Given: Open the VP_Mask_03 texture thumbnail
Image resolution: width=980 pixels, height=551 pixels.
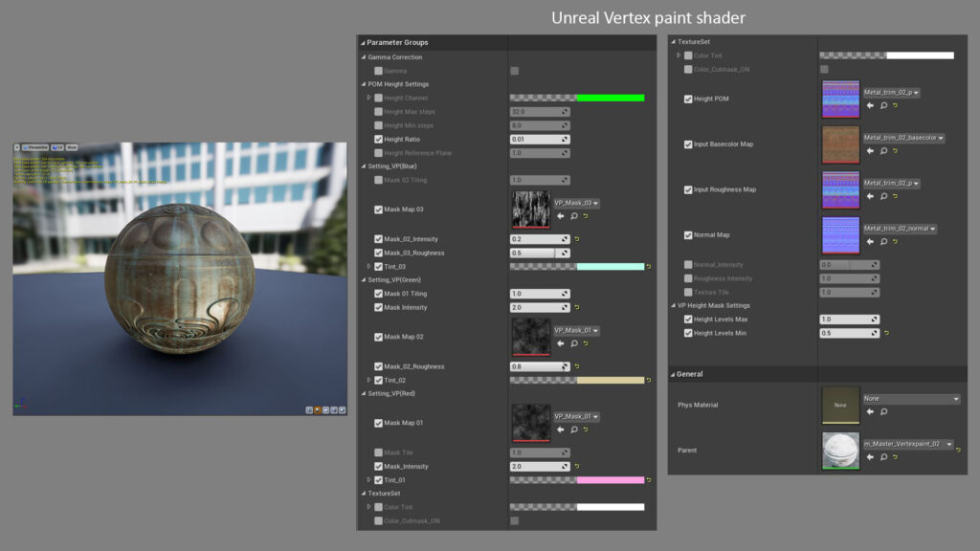Looking at the screenshot, I should (x=531, y=209).
